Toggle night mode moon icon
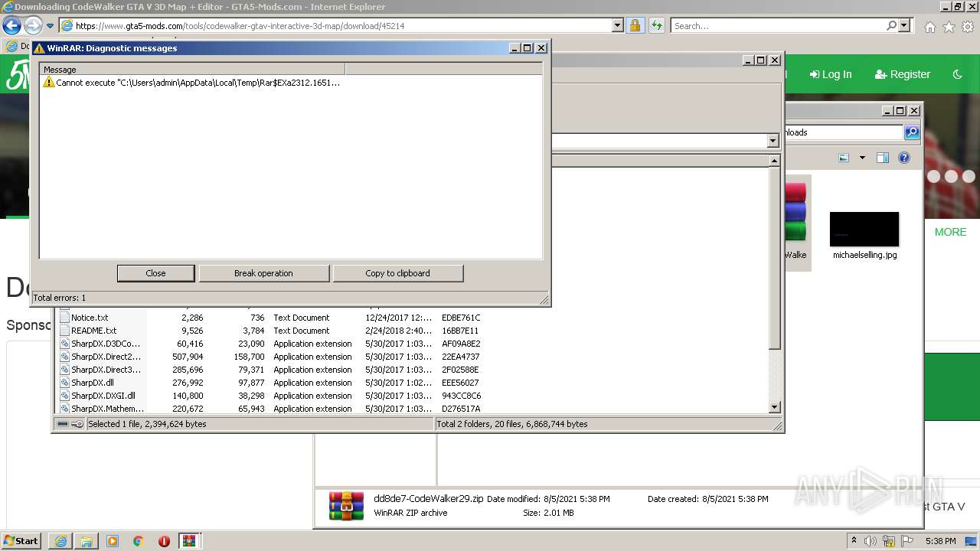The image size is (980, 551). coord(957,74)
